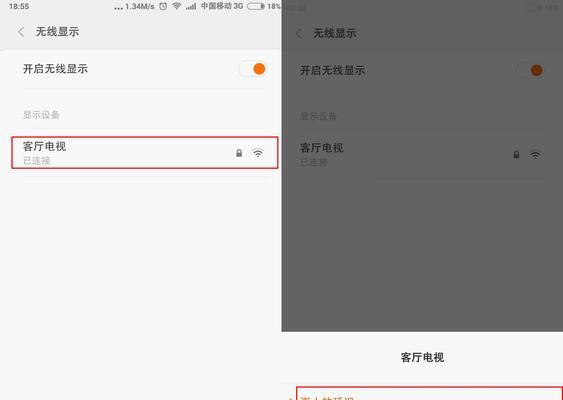Tap the 中国移动 3G carrier label
The width and height of the screenshot is (563, 400).
pos(222,6)
